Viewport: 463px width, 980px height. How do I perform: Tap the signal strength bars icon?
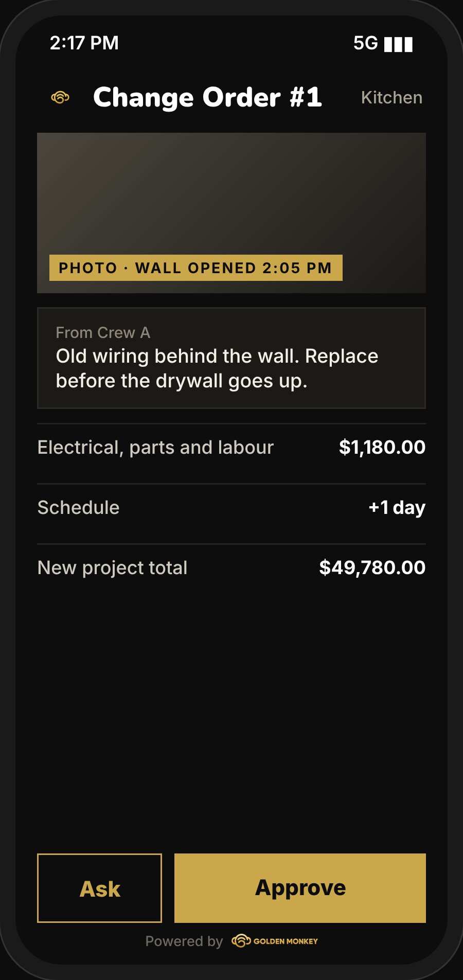coord(399,44)
